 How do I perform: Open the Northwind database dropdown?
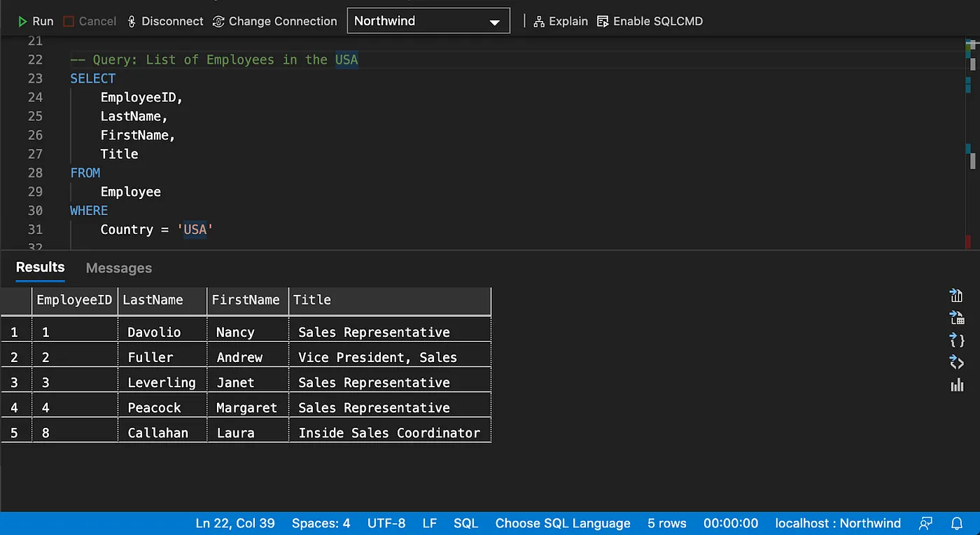pos(428,21)
